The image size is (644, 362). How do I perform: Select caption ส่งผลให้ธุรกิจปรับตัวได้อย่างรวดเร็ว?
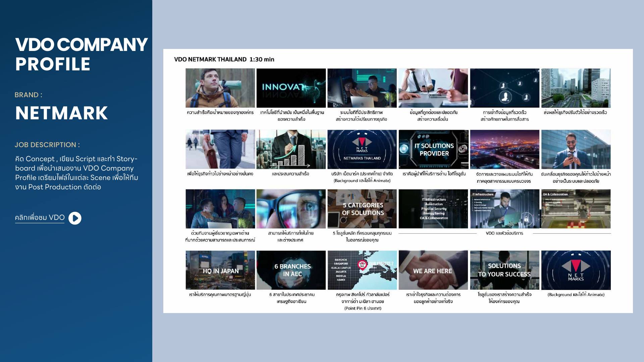click(x=576, y=113)
